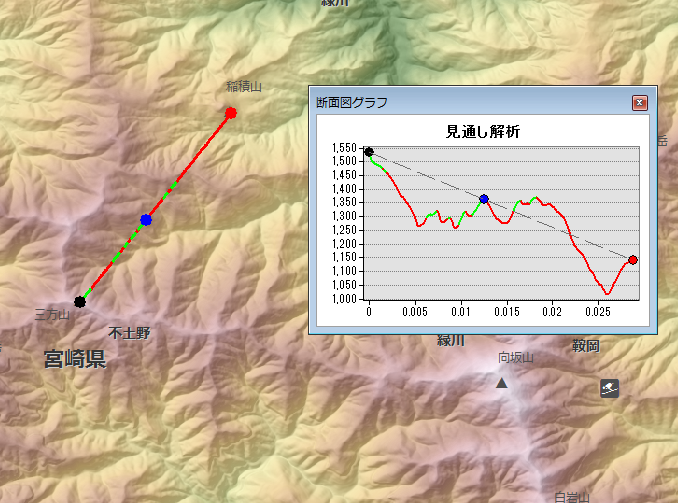
Task: Click the 0.025 tick on graph axis
Action: point(598,312)
